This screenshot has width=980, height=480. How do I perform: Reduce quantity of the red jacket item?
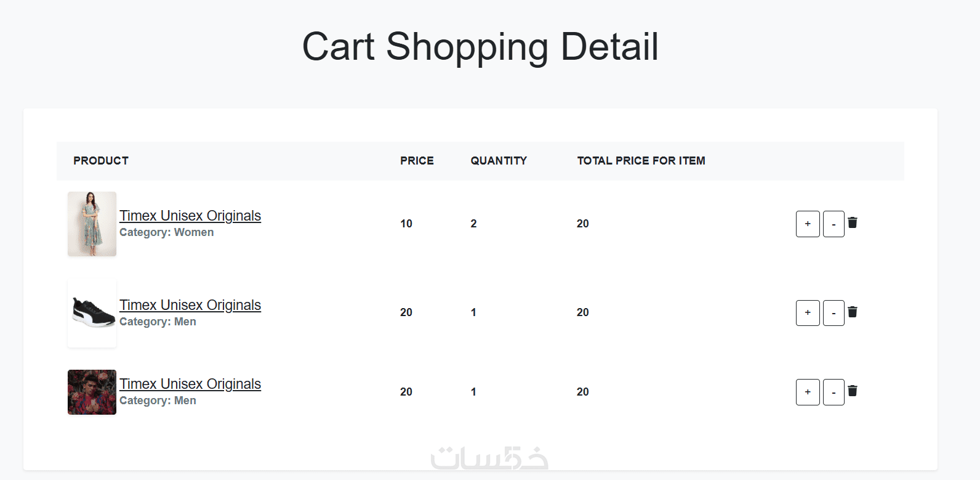[x=833, y=392]
